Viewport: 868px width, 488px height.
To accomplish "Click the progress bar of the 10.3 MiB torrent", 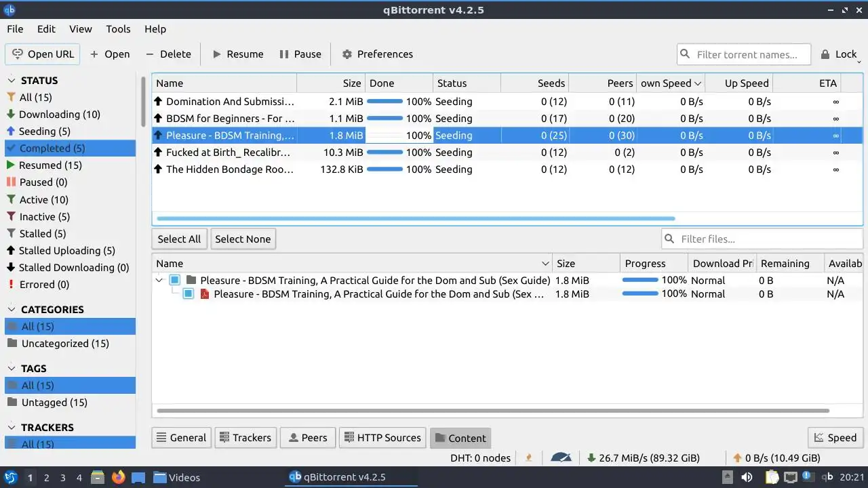I will click(385, 152).
